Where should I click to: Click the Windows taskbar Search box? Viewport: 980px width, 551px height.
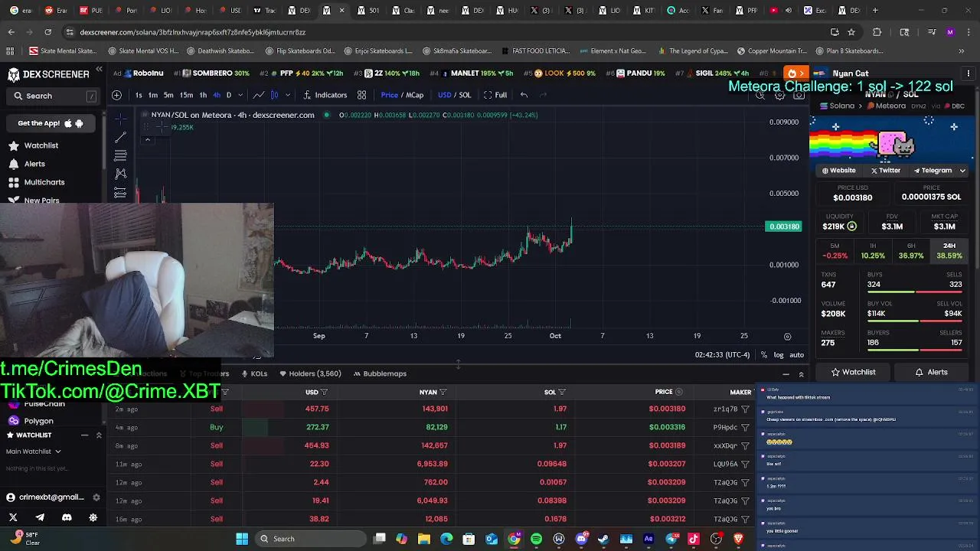[x=309, y=539]
